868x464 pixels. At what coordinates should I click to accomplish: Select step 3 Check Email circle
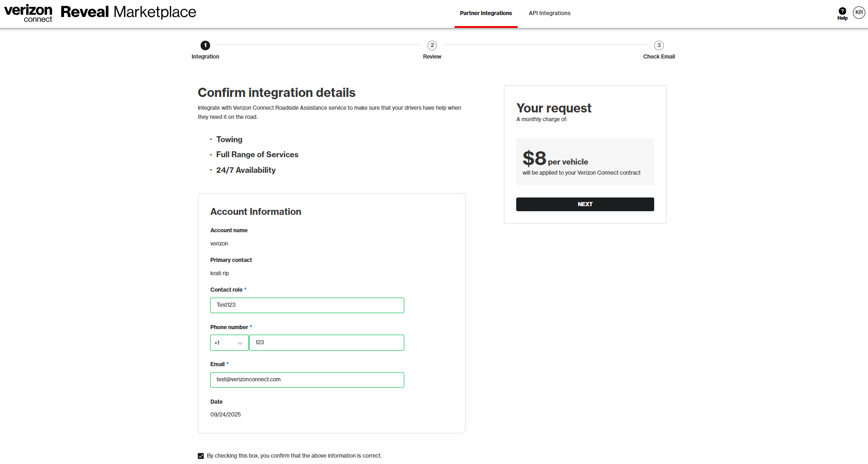pos(659,45)
